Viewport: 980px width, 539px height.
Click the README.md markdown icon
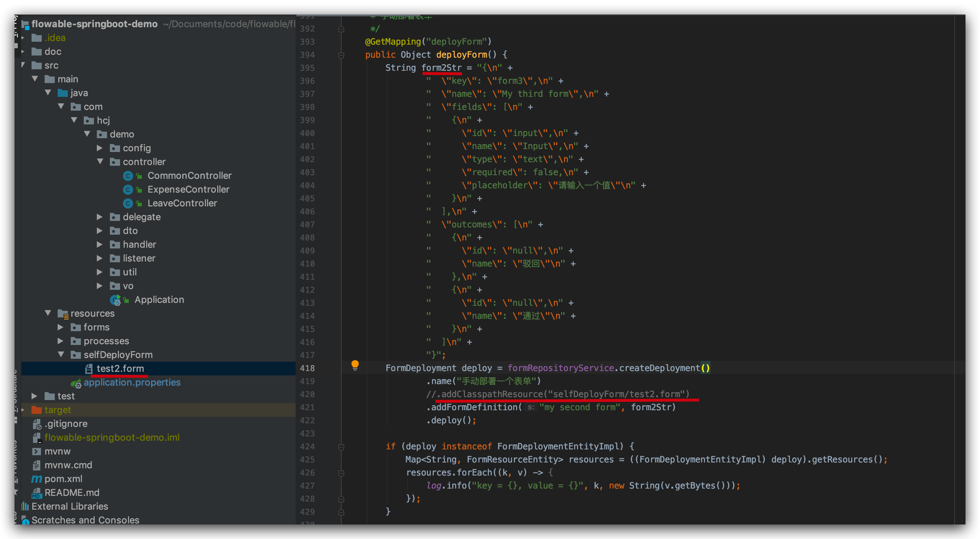point(37,493)
